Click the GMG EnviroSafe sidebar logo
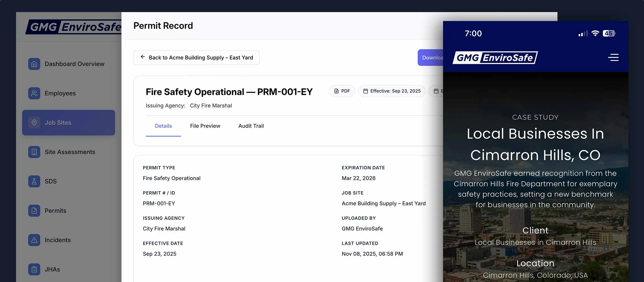Image resolution: width=644 pixels, height=282 pixels. point(74,27)
